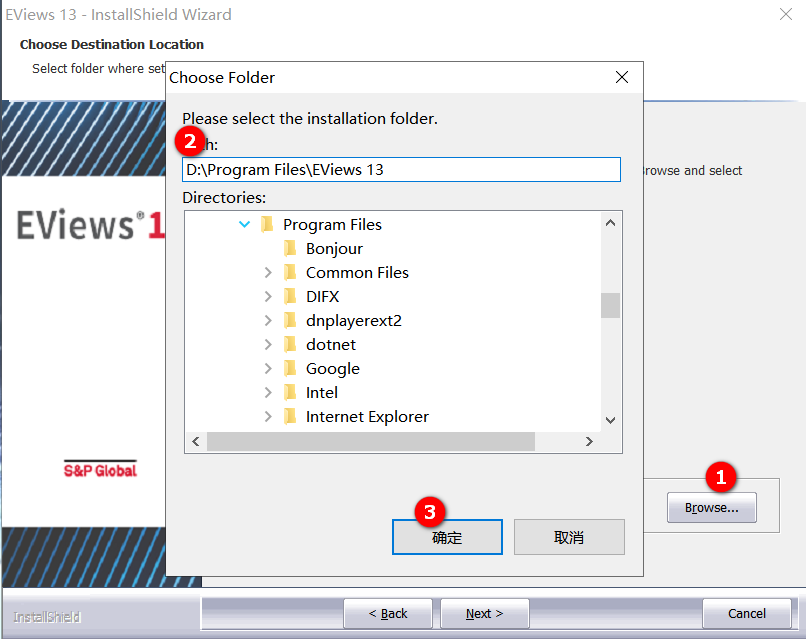Select the Bonjour directory name
806x639 pixels.
[x=335, y=249]
